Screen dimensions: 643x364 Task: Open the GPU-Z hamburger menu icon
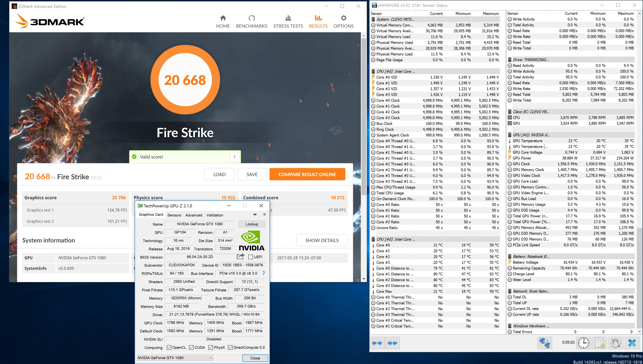coord(264,215)
